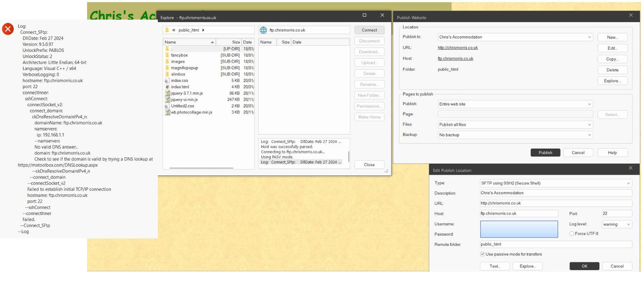Click the wb.photocollage.min.js file icon
The width and height of the screenshot is (644, 286).
[167, 113]
